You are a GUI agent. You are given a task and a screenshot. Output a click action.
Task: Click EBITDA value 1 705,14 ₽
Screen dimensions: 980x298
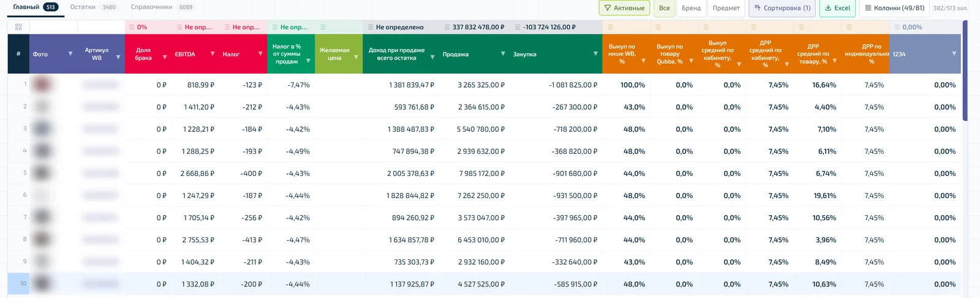(x=199, y=218)
